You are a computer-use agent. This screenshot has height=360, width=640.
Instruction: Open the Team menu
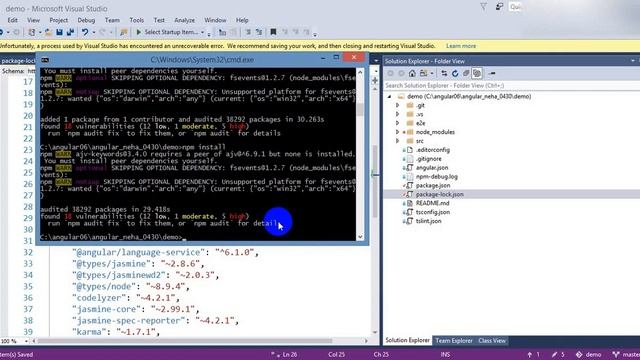(x=112, y=20)
